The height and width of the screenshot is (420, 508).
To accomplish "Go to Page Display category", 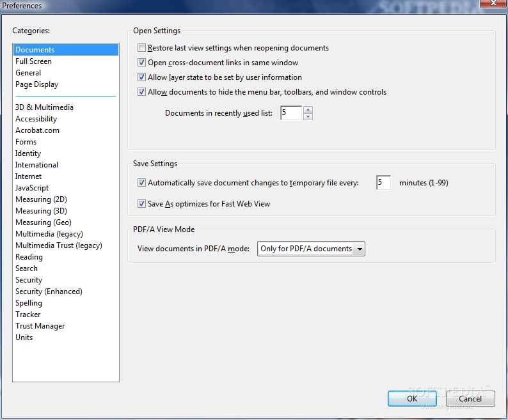I will click(x=66, y=84).
